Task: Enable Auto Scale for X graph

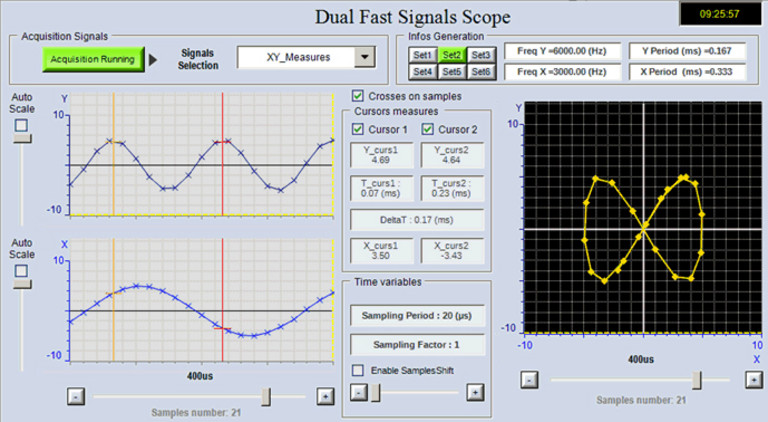Action: click(21, 270)
